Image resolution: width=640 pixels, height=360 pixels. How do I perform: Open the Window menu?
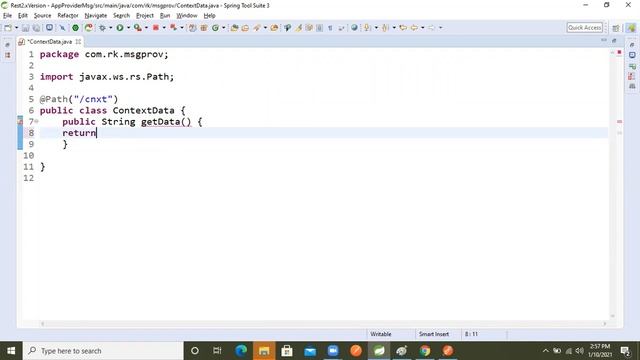pos(187,16)
